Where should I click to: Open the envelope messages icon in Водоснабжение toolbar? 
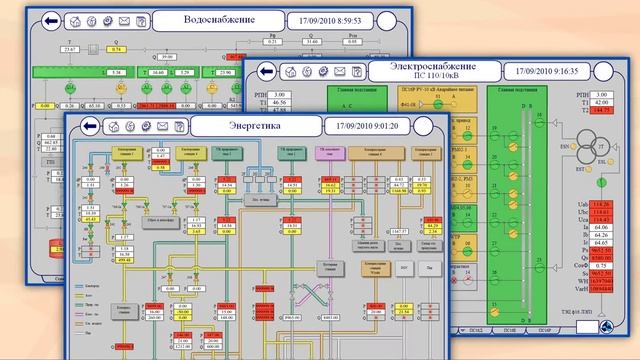[124, 21]
